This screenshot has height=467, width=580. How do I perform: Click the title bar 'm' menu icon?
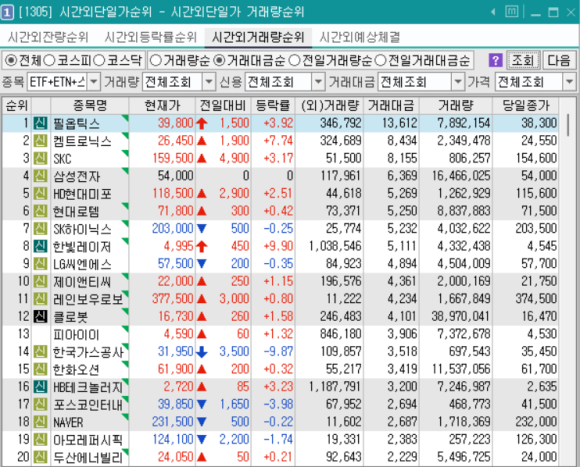point(512,12)
